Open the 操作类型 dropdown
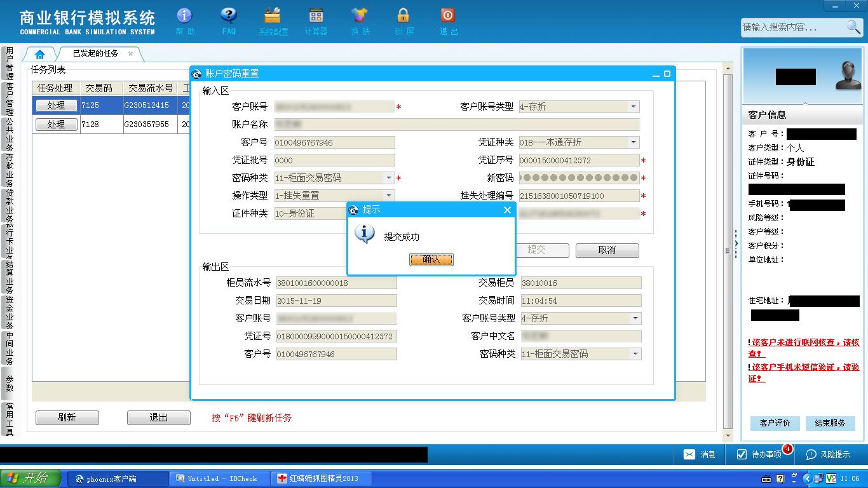The height and width of the screenshot is (488, 868). (x=389, y=196)
